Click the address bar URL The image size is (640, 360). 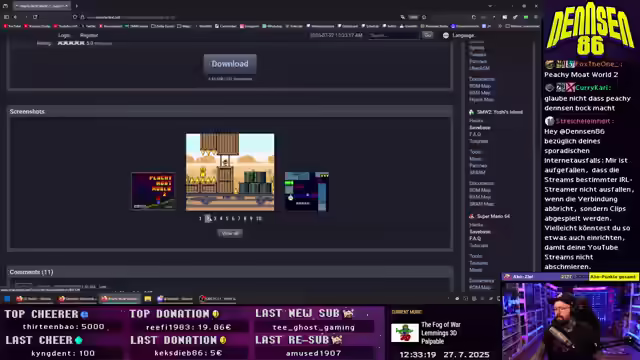[x=131, y=18]
